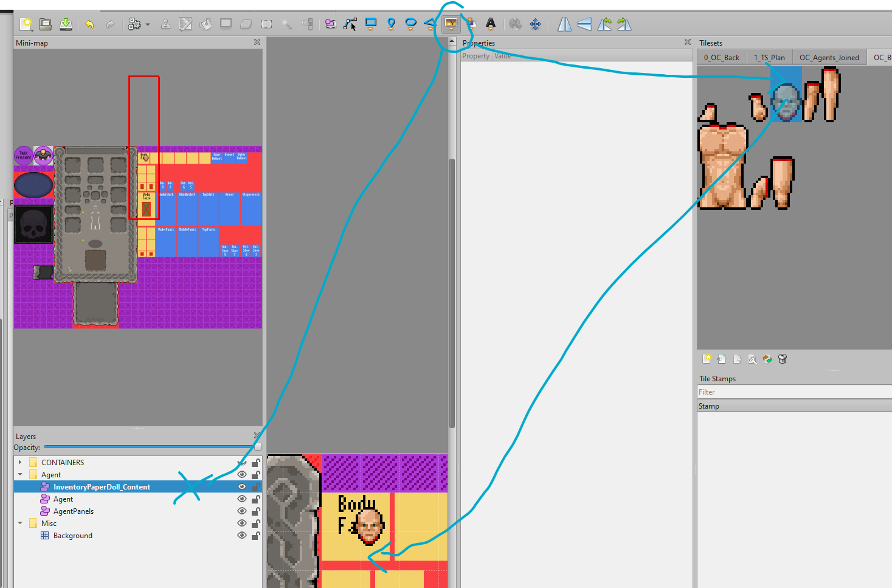Save the current map
This screenshot has width=892, height=588.
(66, 24)
